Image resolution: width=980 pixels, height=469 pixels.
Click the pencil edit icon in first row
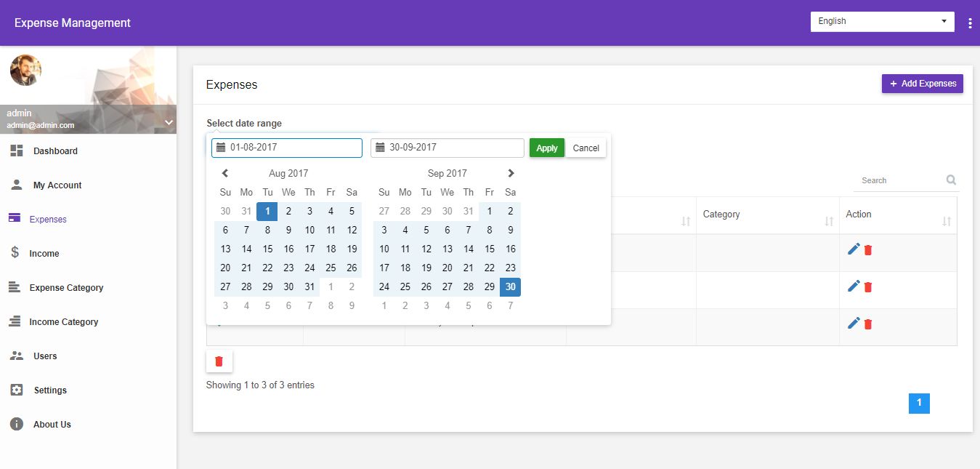854,249
